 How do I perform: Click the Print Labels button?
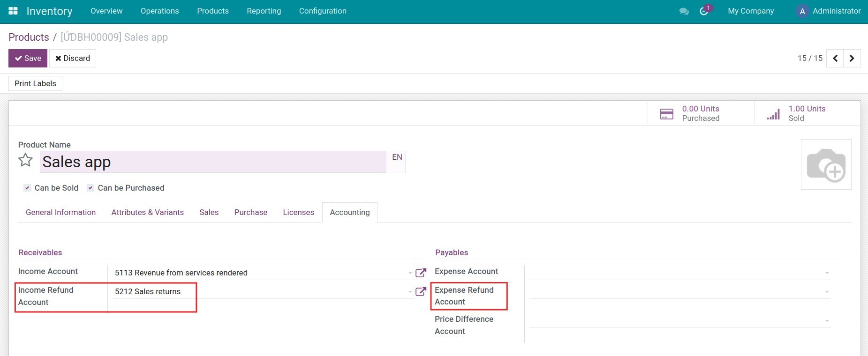[35, 83]
